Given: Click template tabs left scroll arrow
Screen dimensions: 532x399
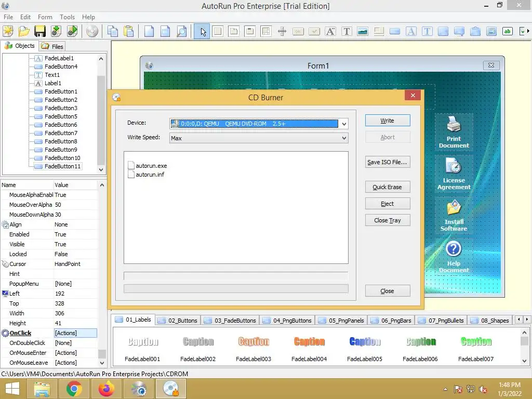Looking at the screenshot, I should pos(519,320).
